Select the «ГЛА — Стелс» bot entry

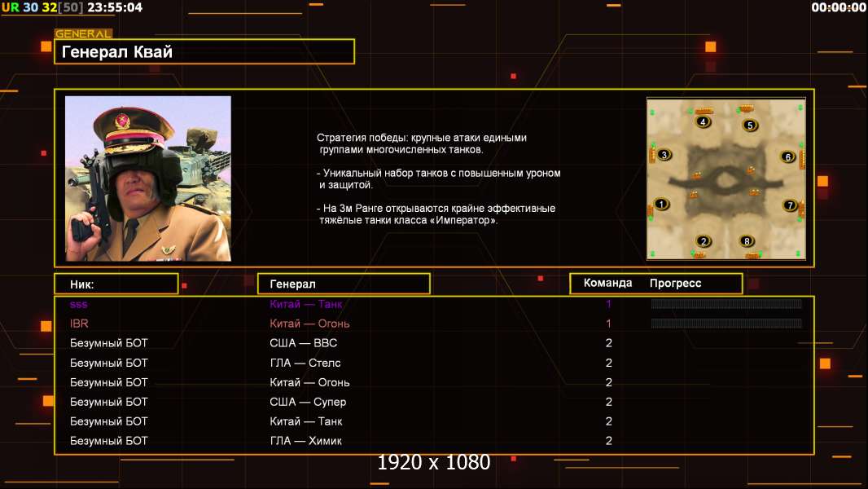pyautogui.click(x=305, y=363)
